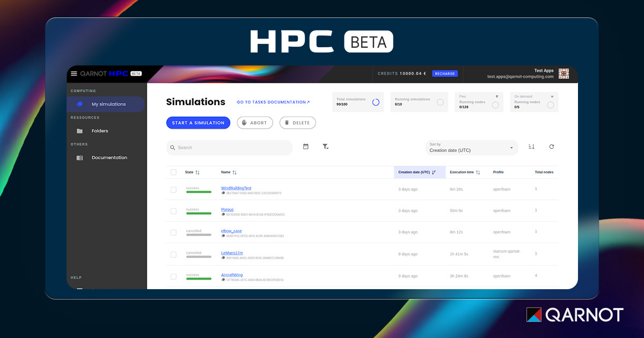Click the elbow_case grey cancelled bar
644x338 pixels.
pos(199,235)
